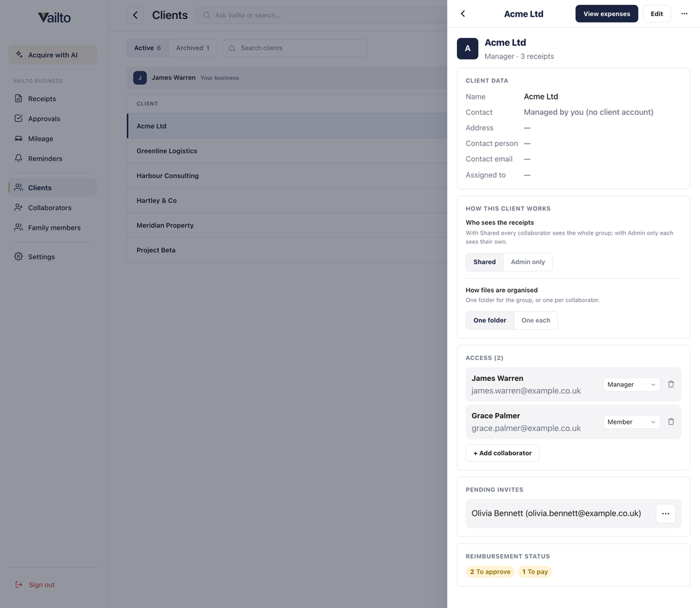Open the Family members page
Screen dimensions: 700x608
click(x=52, y=228)
